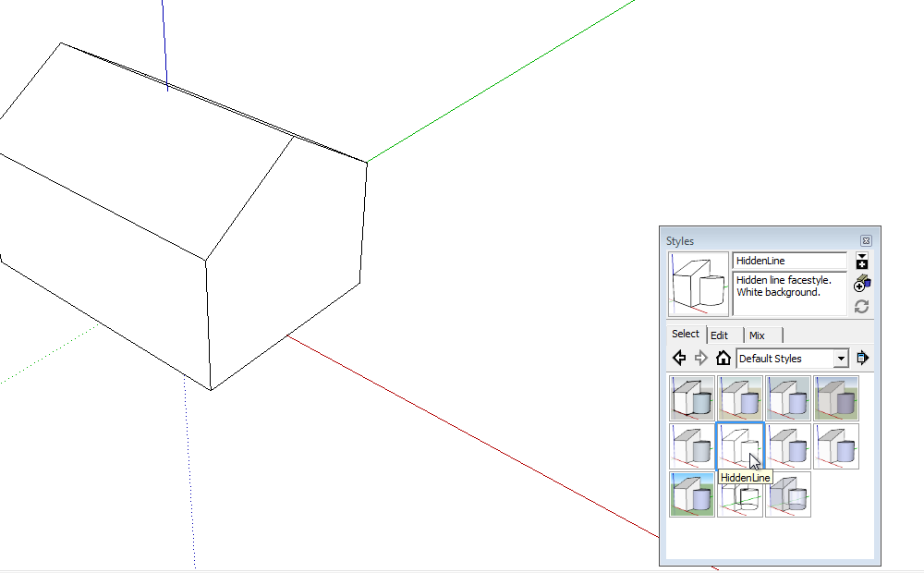This screenshot has width=924, height=573.
Task: Open In Model styles via house icon
Action: (x=723, y=359)
